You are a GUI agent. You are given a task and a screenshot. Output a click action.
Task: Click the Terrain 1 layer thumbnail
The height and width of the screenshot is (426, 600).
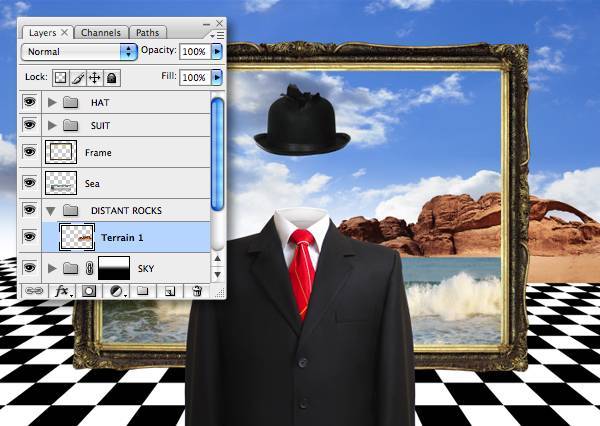(77, 237)
